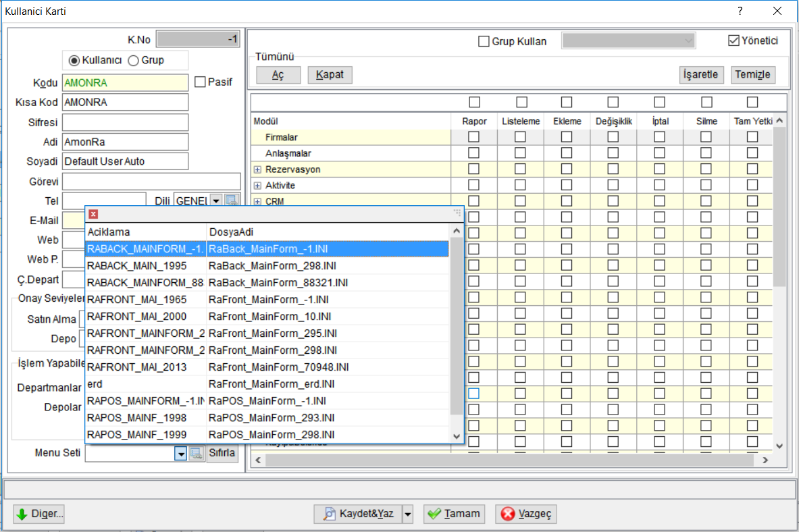
Task: Click the Kapat button under Tümünü
Action: (330, 75)
